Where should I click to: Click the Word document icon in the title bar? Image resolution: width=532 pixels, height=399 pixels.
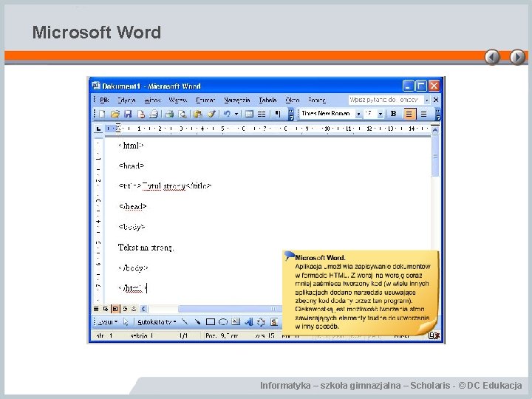pyautogui.click(x=96, y=86)
